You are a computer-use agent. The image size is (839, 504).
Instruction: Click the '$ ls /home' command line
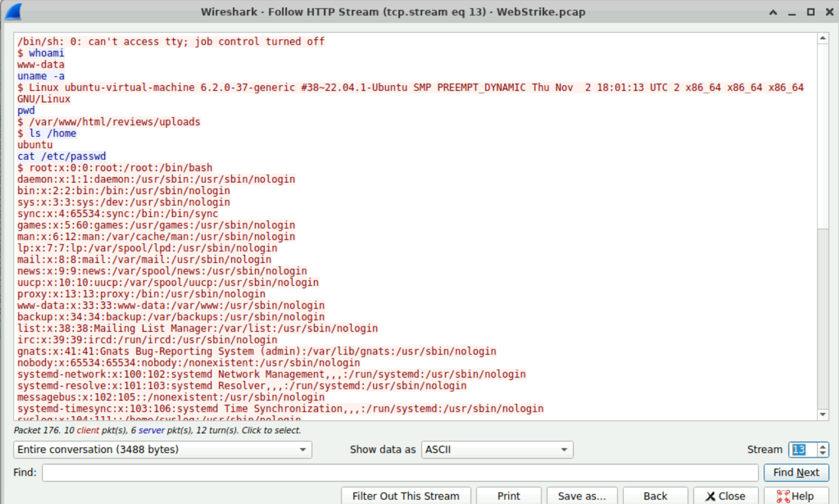click(x=47, y=133)
